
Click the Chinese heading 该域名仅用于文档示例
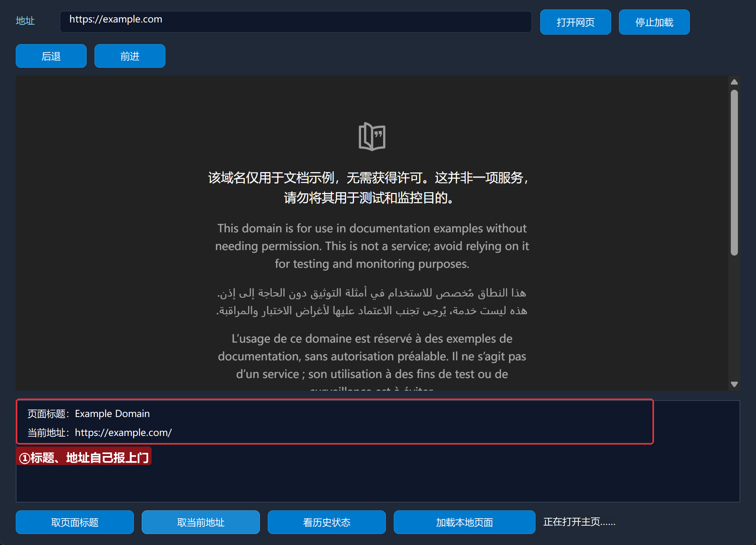[369, 187]
